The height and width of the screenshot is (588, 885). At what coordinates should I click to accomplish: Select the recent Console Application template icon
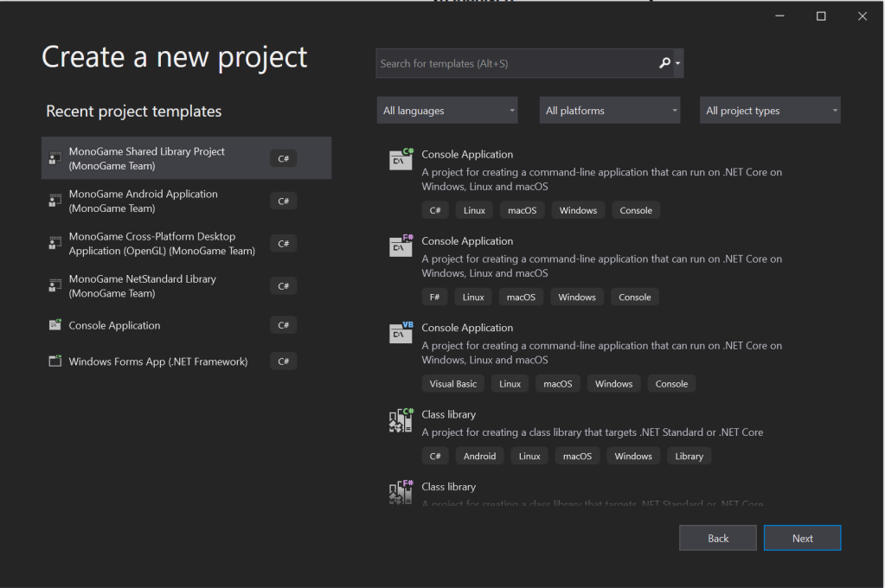[55, 324]
